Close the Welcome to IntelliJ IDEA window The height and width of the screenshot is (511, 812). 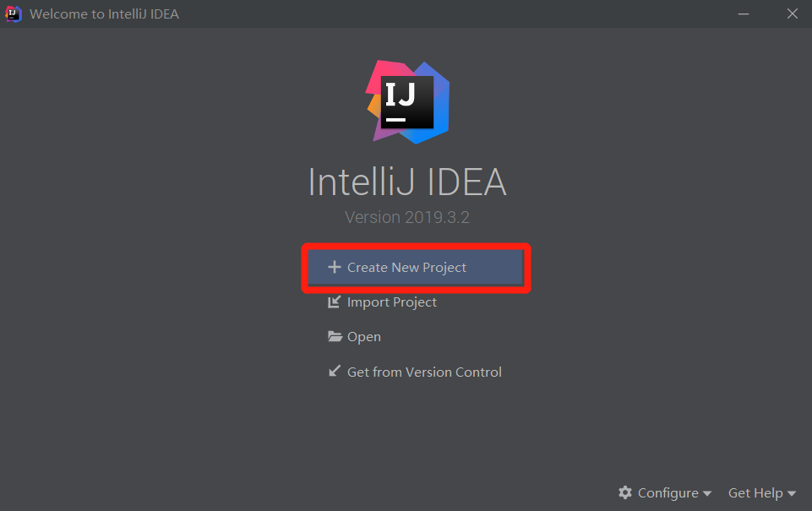point(792,14)
